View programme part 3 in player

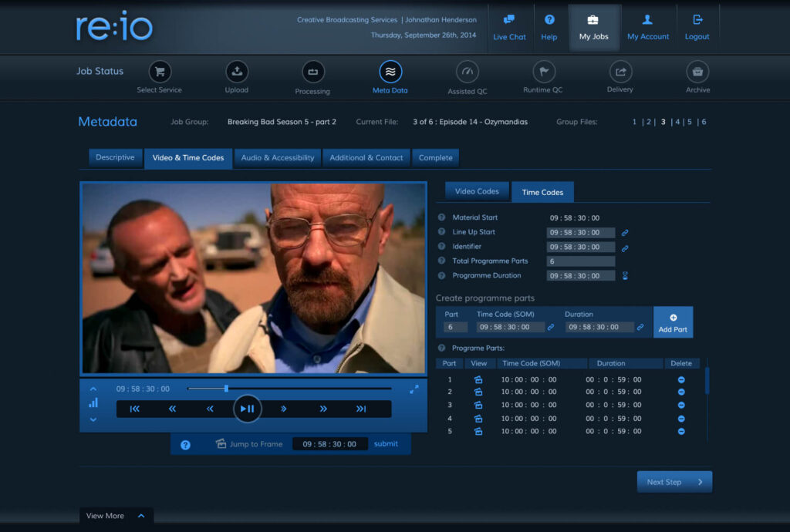click(478, 405)
